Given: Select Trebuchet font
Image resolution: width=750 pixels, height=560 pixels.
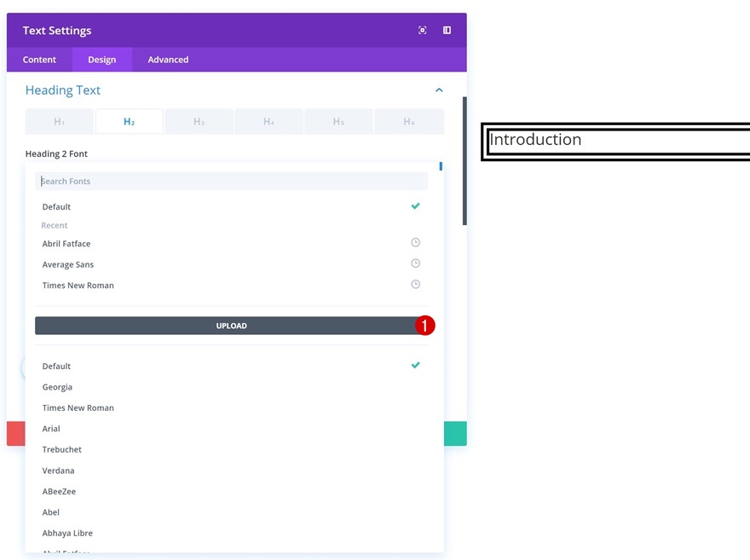Looking at the screenshot, I should 232,449.
